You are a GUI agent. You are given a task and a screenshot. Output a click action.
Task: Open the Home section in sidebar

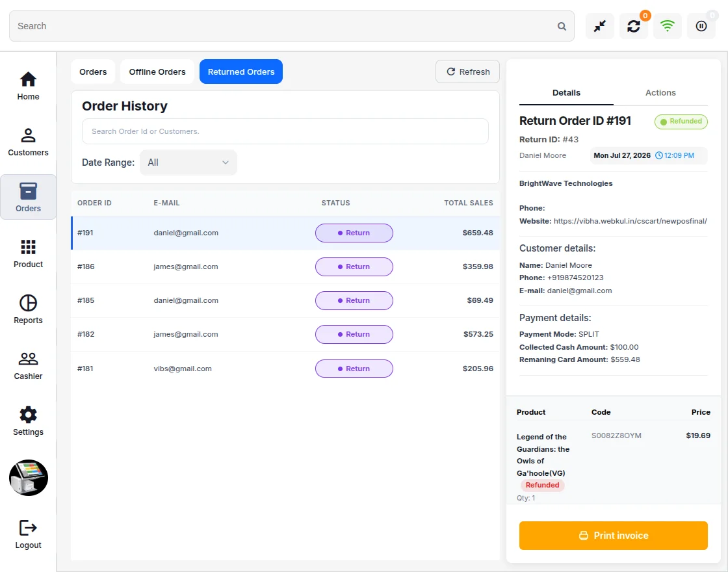[x=28, y=85]
